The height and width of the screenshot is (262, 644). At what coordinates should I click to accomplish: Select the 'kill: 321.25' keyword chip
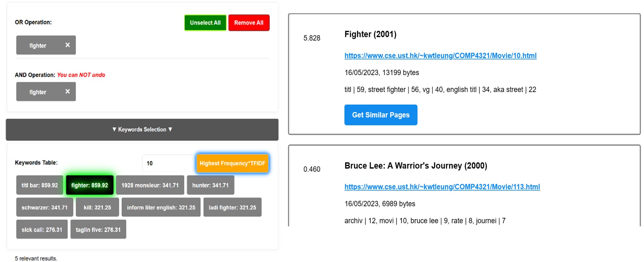click(97, 207)
